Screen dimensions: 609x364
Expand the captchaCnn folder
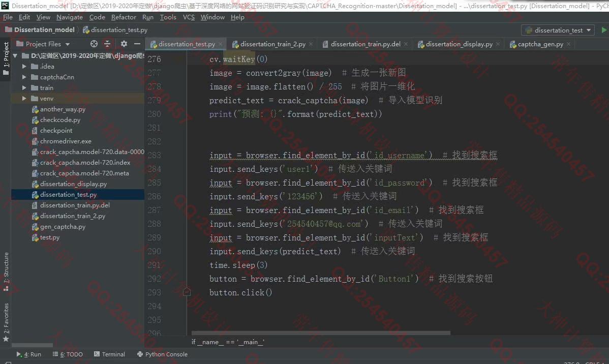pyautogui.click(x=24, y=77)
